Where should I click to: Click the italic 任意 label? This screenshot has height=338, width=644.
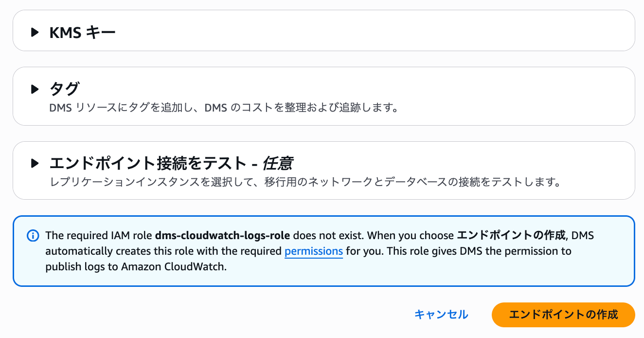(x=278, y=163)
